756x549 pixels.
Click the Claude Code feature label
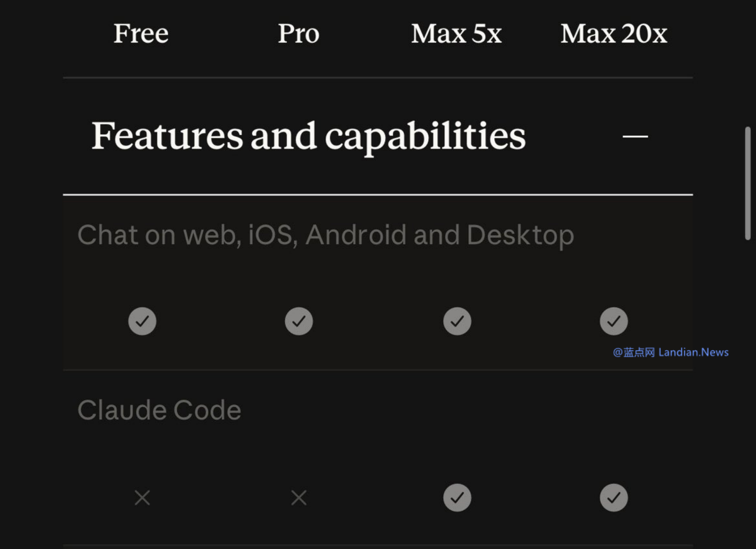(159, 410)
